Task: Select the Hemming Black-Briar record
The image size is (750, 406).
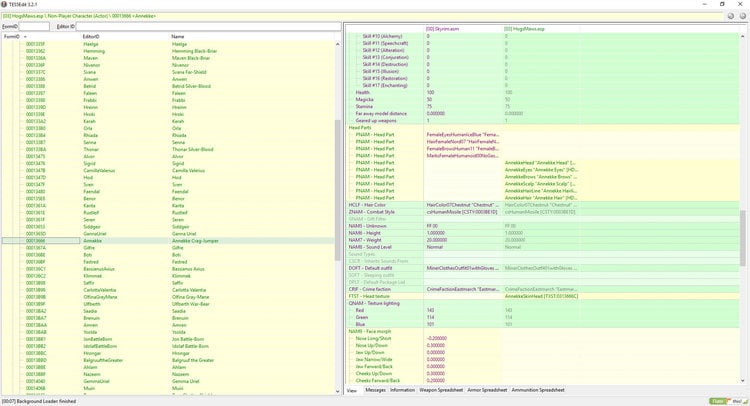Action: click(x=168, y=51)
